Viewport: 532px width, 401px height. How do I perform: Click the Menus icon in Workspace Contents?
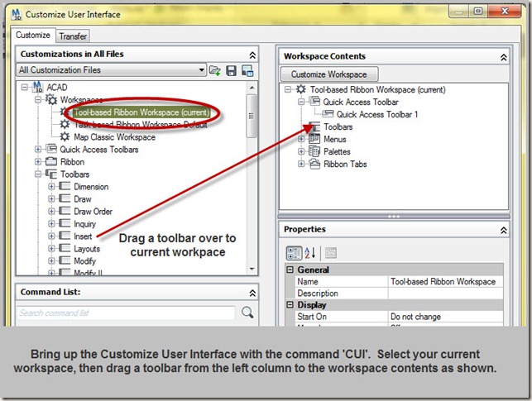click(x=314, y=139)
